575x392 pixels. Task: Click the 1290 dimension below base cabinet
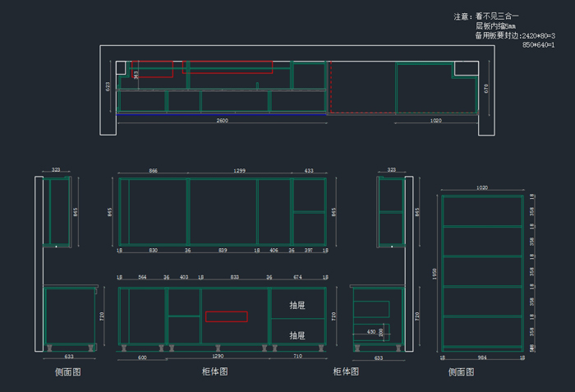click(218, 357)
